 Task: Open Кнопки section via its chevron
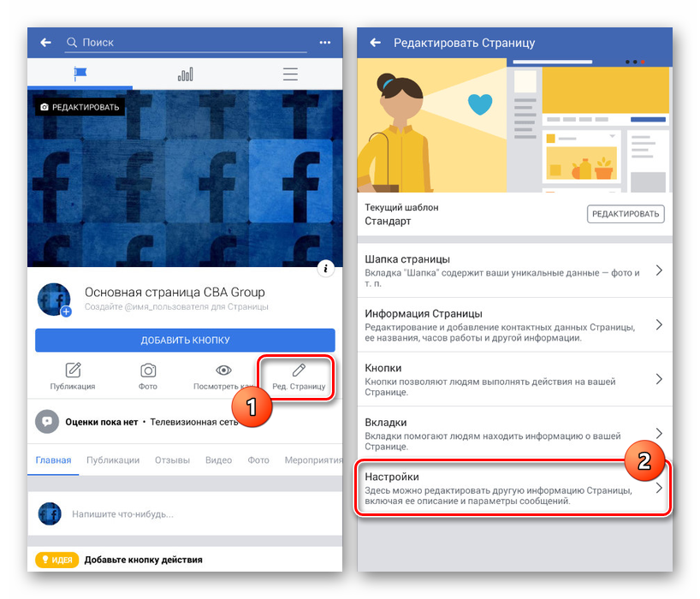659,379
